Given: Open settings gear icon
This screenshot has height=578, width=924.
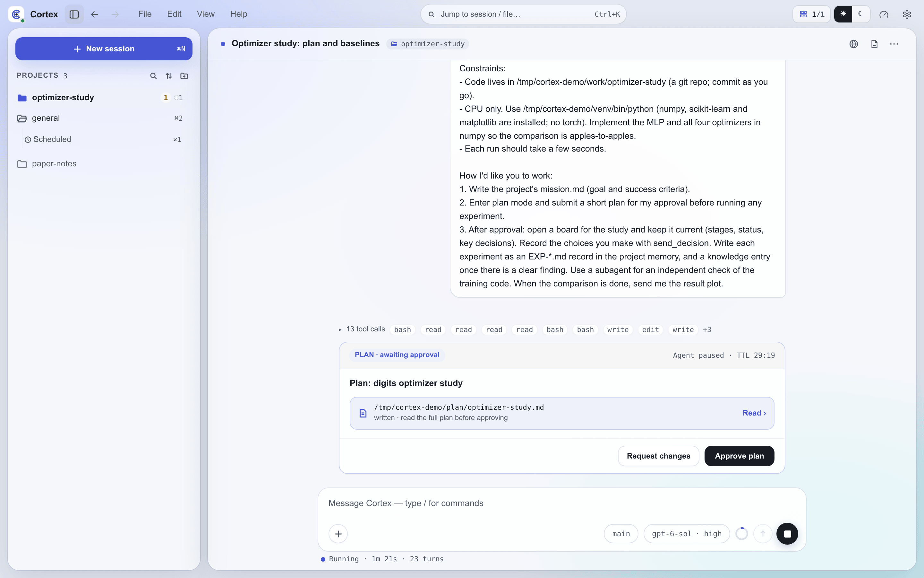Looking at the screenshot, I should (907, 14).
